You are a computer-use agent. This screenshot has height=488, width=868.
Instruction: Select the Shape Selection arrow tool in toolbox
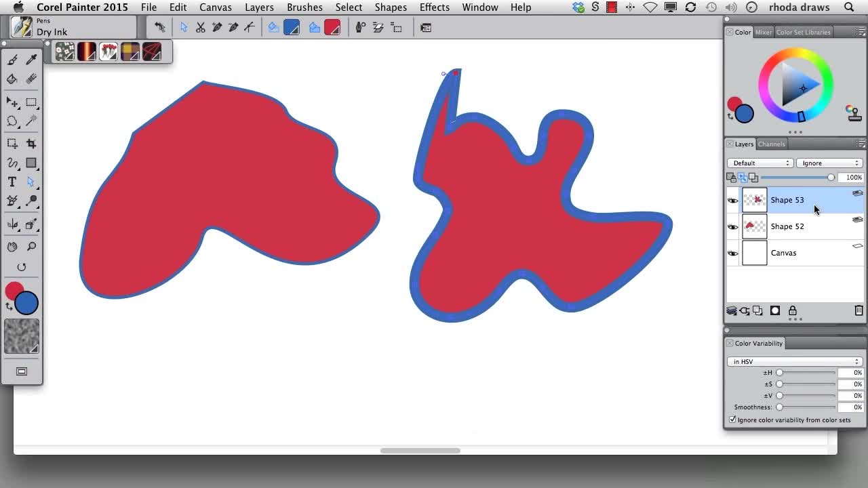[31, 182]
